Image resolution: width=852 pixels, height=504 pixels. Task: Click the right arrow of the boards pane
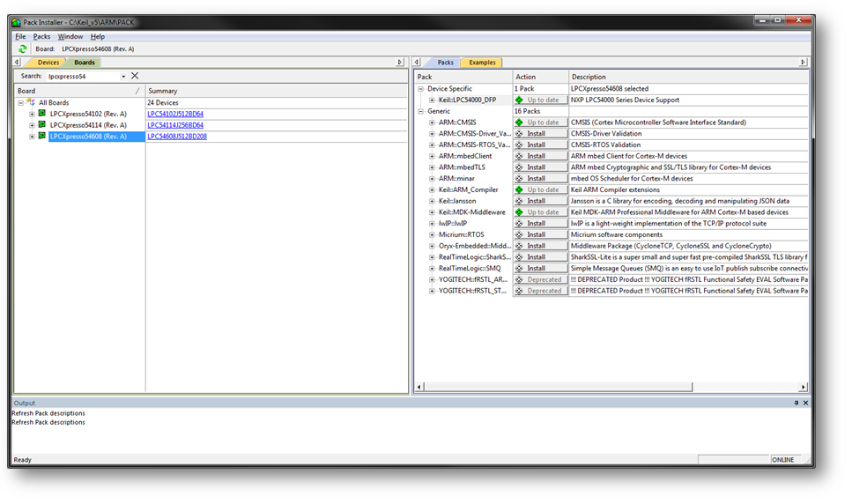pyautogui.click(x=400, y=63)
